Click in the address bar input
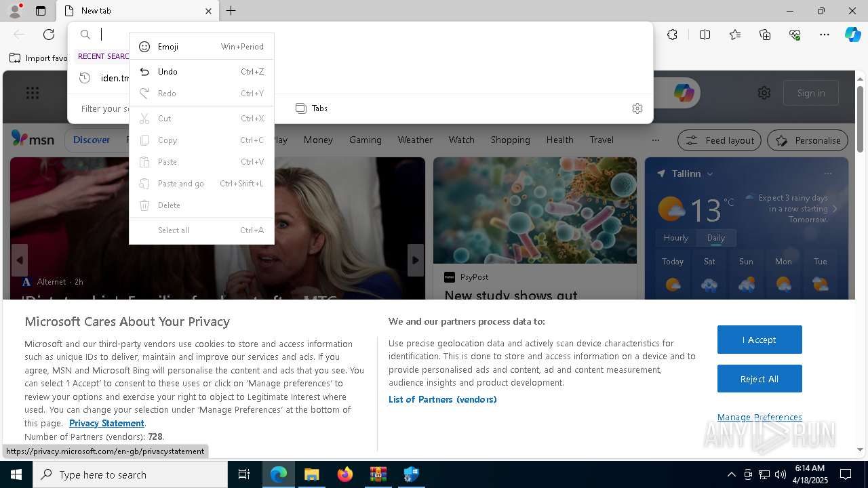 [373, 35]
